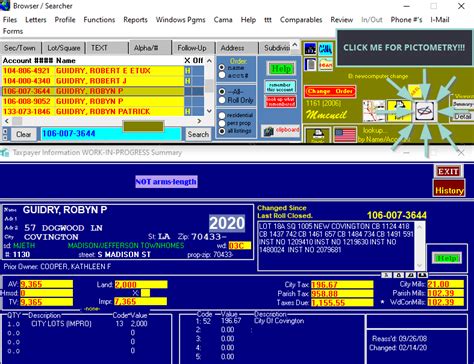This screenshot has height=364, width=474.
Task: Choose the residential listings radio button
Action: coord(222,115)
